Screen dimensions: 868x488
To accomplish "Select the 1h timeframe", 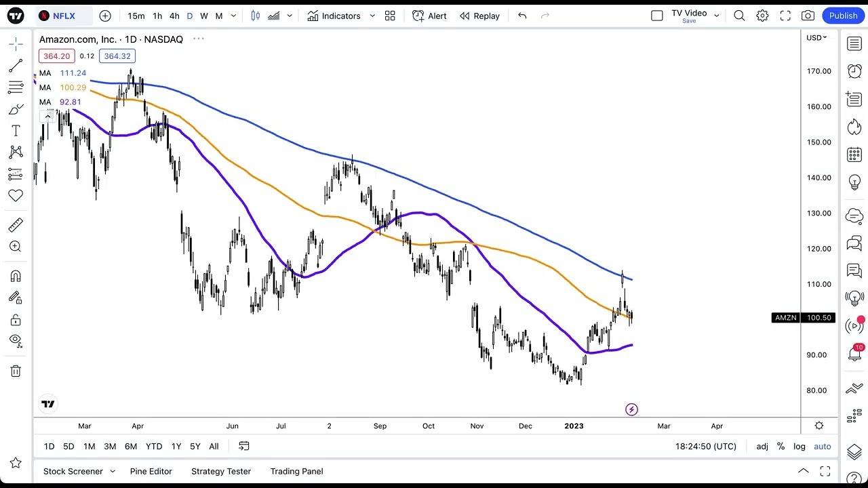I will click(x=157, y=16).
